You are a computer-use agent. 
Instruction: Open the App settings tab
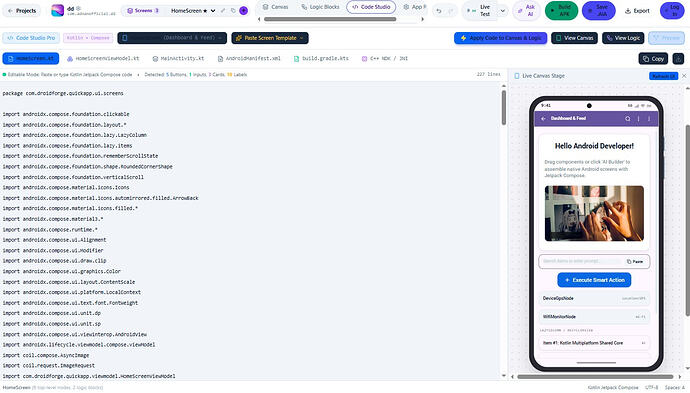(414, 7)
